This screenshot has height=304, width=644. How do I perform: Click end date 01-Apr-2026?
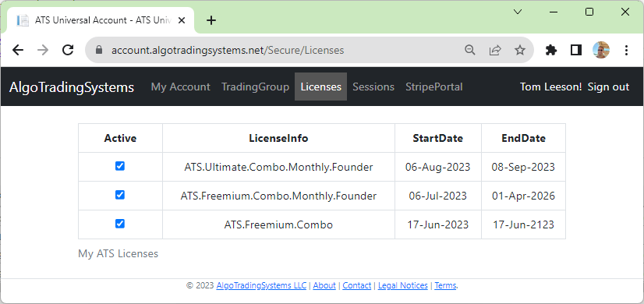[x=523, y=196]
